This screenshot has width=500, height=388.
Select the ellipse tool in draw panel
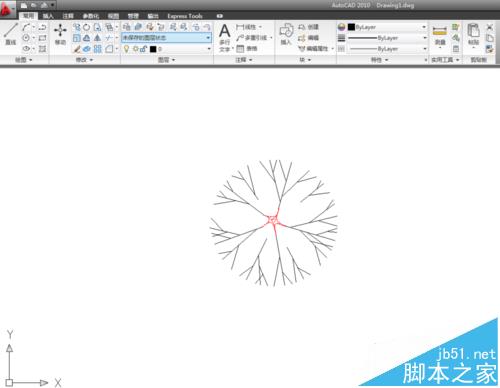coord(26,49)
